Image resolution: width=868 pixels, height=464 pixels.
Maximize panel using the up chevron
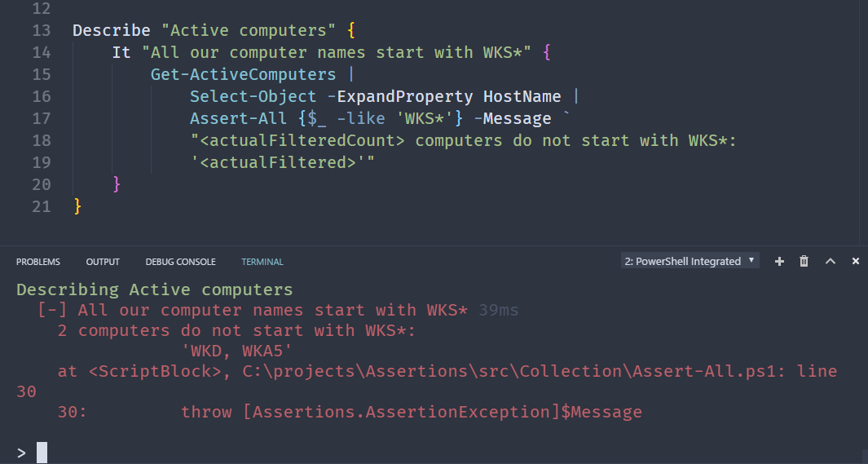click(x=831, y=261)
